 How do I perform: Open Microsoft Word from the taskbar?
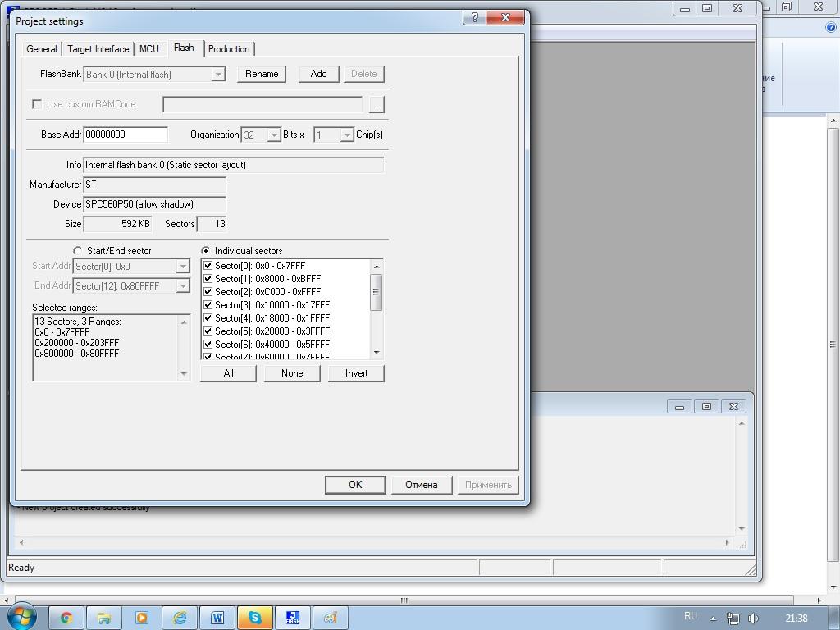point(217,618)
